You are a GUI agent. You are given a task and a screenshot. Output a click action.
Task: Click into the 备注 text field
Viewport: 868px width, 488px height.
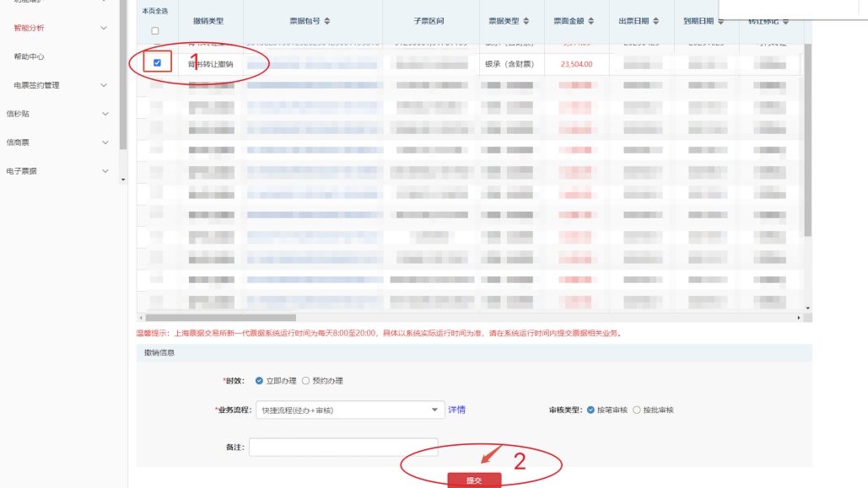[x=343, y=448]
